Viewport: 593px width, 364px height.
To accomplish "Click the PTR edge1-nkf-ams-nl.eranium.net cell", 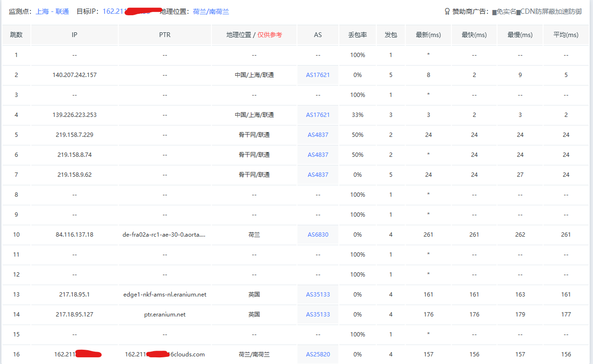I will tap(165, 295).
